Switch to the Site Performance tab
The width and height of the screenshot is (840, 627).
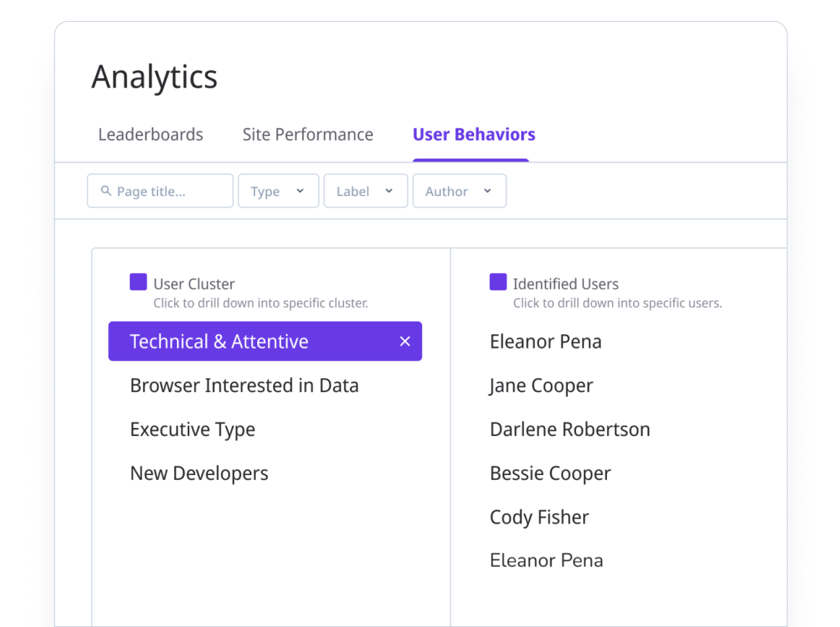(308, 134)
